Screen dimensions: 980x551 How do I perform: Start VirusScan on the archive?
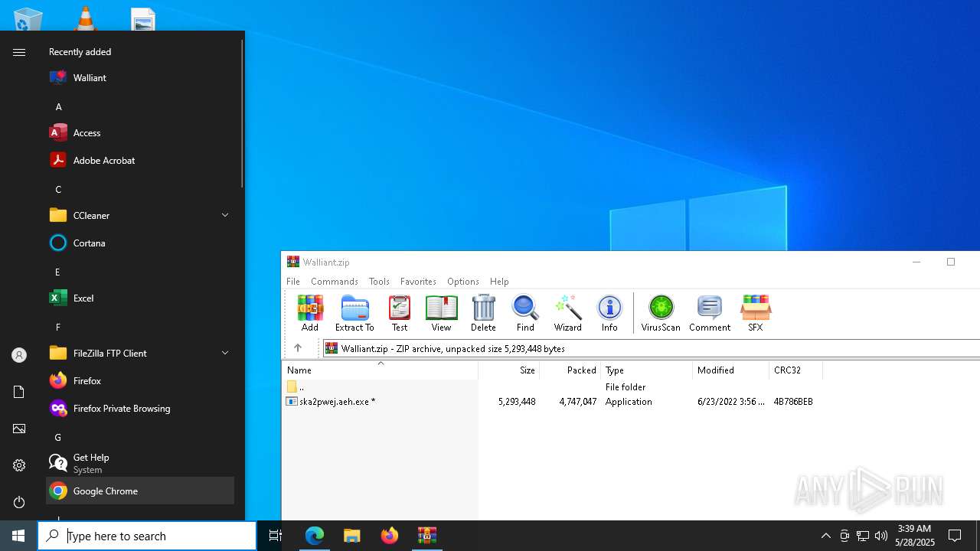(661, 313)
